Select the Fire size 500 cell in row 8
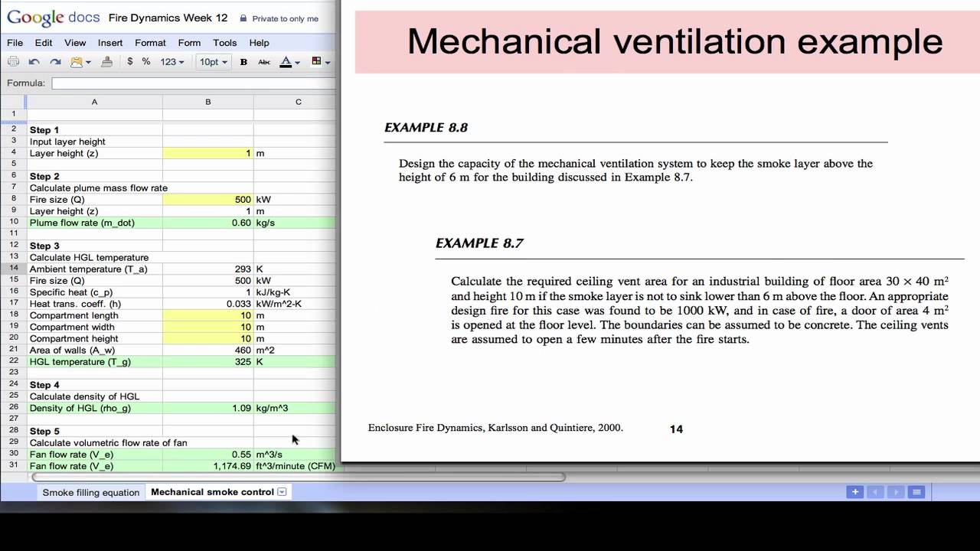The height and width of the screenshot is (551, 980). (207, 199)
